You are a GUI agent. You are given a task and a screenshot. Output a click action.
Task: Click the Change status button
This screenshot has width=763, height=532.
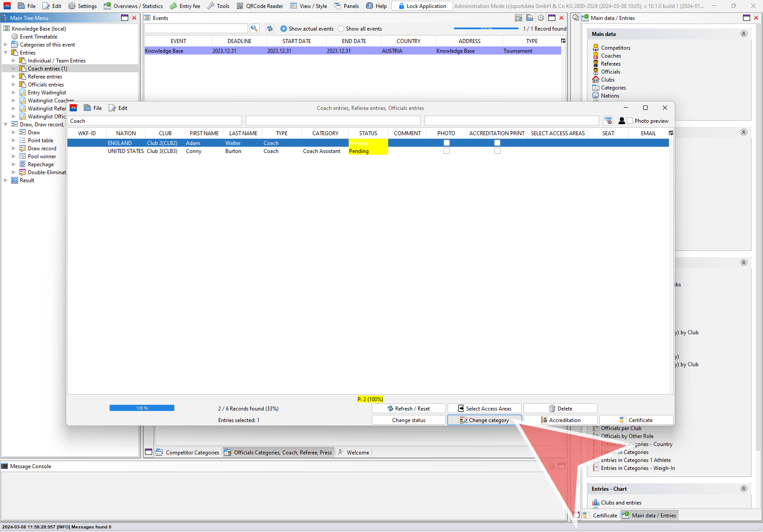409,420
